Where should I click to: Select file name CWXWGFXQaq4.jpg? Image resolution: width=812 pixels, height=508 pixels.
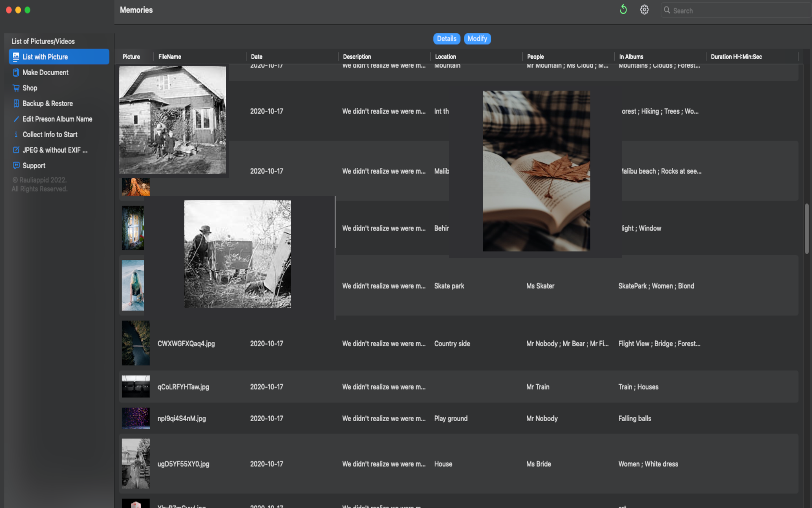(186, 343)
